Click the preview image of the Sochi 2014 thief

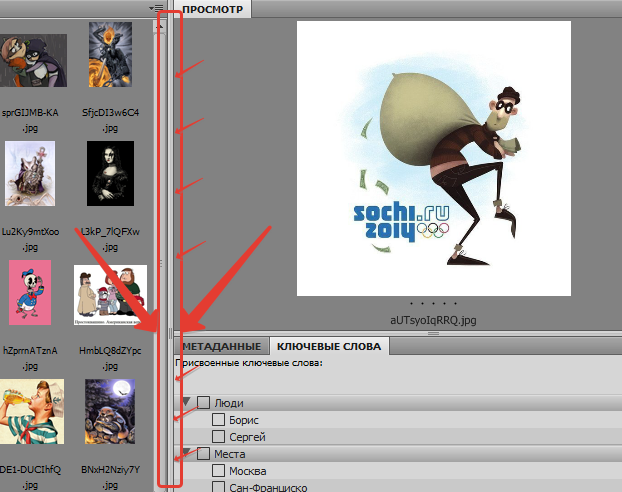tap(433, 158)
